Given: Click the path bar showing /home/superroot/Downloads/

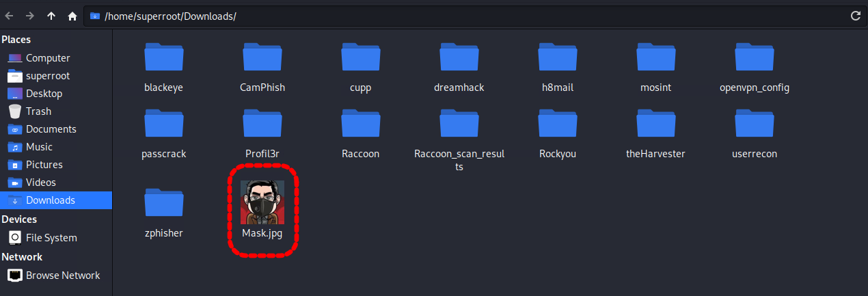Looking at the screenshot, I should tap(474, 16).
